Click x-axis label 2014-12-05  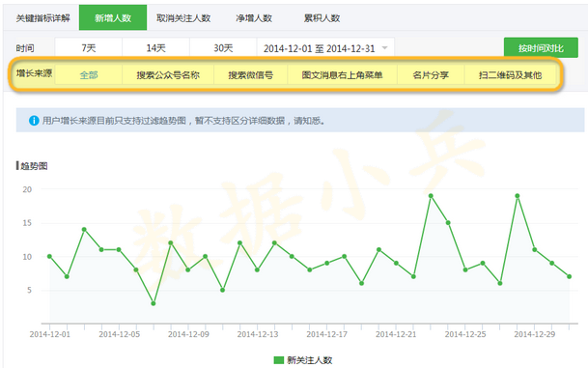point(120,334)
